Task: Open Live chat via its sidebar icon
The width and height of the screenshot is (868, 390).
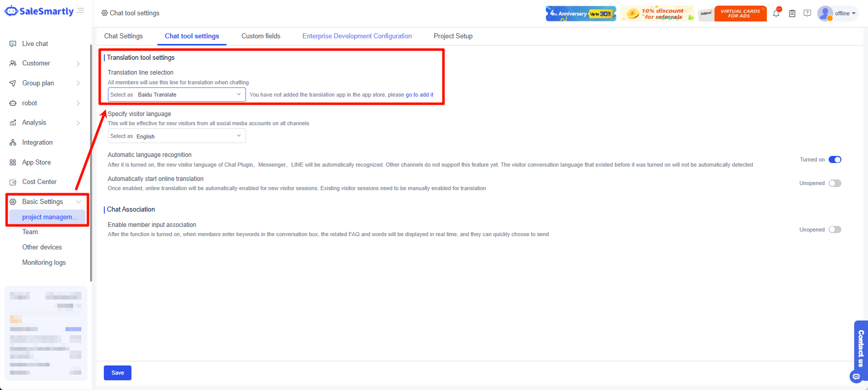Action: 13,44
